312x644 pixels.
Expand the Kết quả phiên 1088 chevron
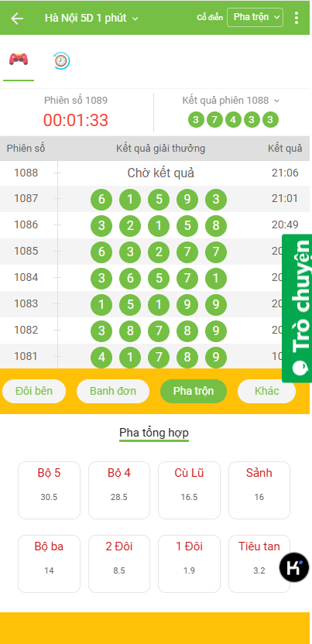click(x=276, y=101)
